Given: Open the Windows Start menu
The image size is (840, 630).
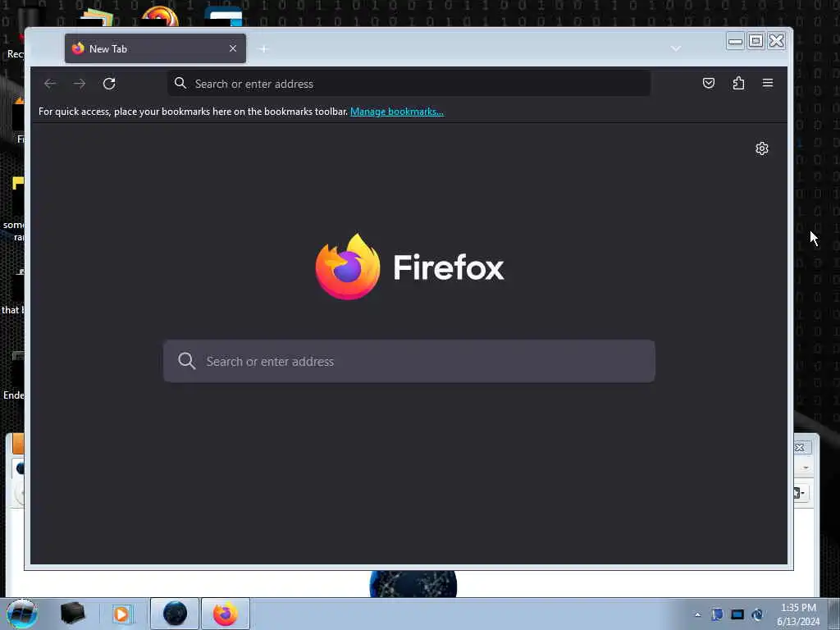Looking at the screenshot, I should click(x=22, y=614).
